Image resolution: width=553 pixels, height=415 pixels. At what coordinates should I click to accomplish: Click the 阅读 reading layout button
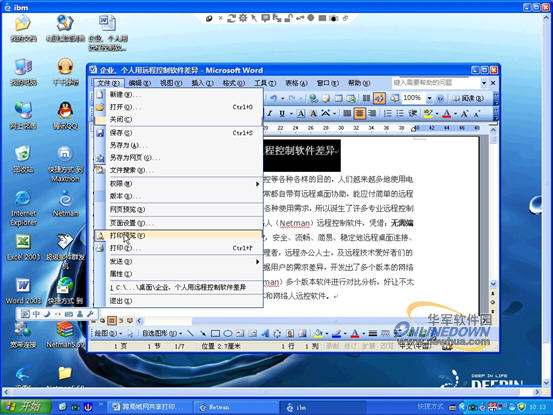468,98
